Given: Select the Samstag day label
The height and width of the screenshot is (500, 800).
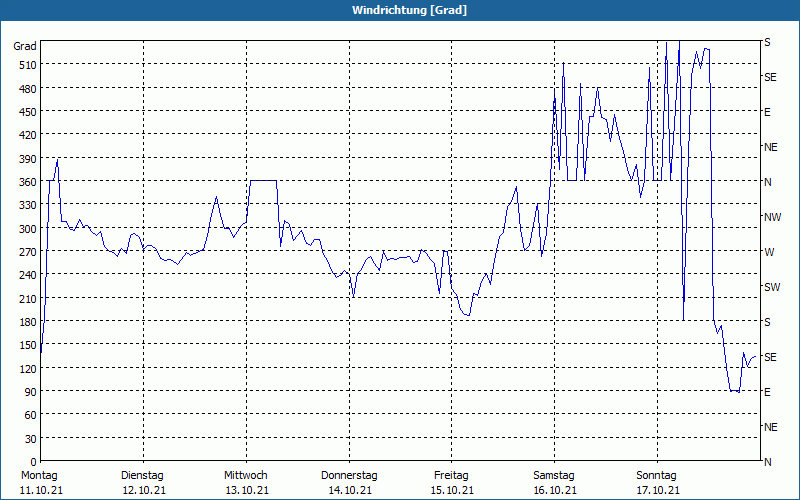Looking at the screenshot, I should pos(554,475).
